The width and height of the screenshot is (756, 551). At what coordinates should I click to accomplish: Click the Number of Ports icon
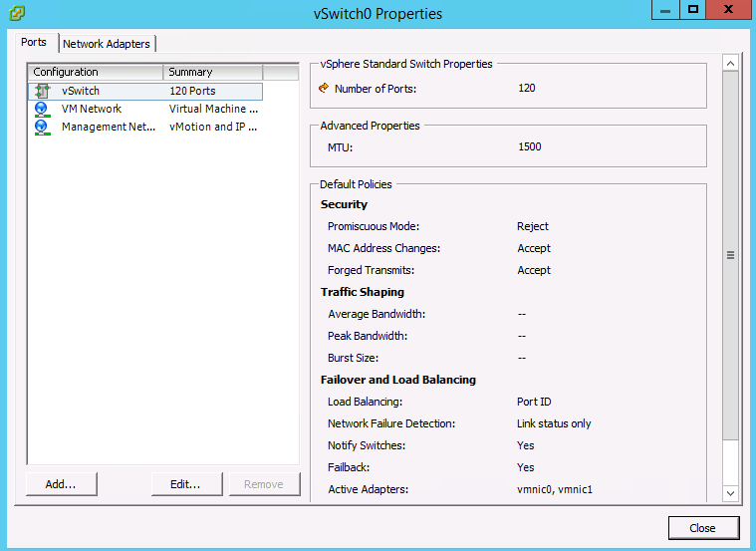pyautogui.click(x=323, y=89)
